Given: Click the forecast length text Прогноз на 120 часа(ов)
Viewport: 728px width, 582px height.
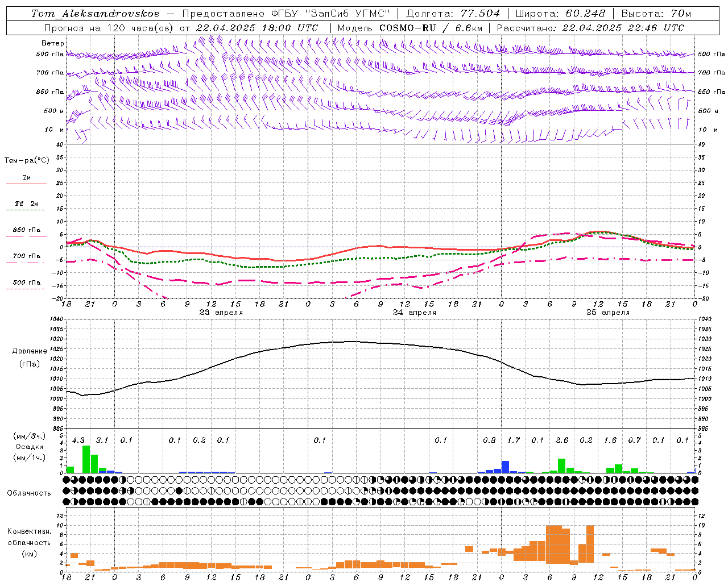Looking at the screenshot, I should tap(109, 28).
